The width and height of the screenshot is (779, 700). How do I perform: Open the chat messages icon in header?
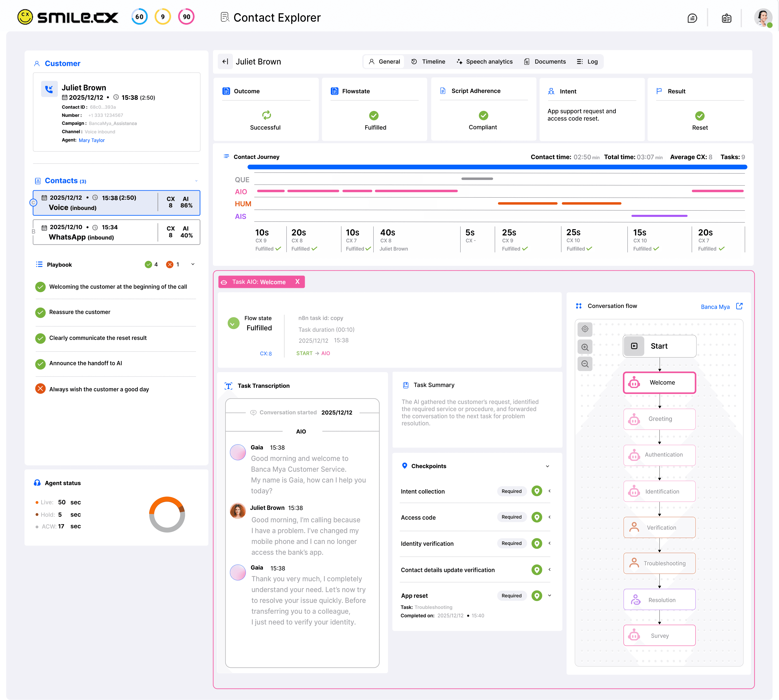pos(692,18)
